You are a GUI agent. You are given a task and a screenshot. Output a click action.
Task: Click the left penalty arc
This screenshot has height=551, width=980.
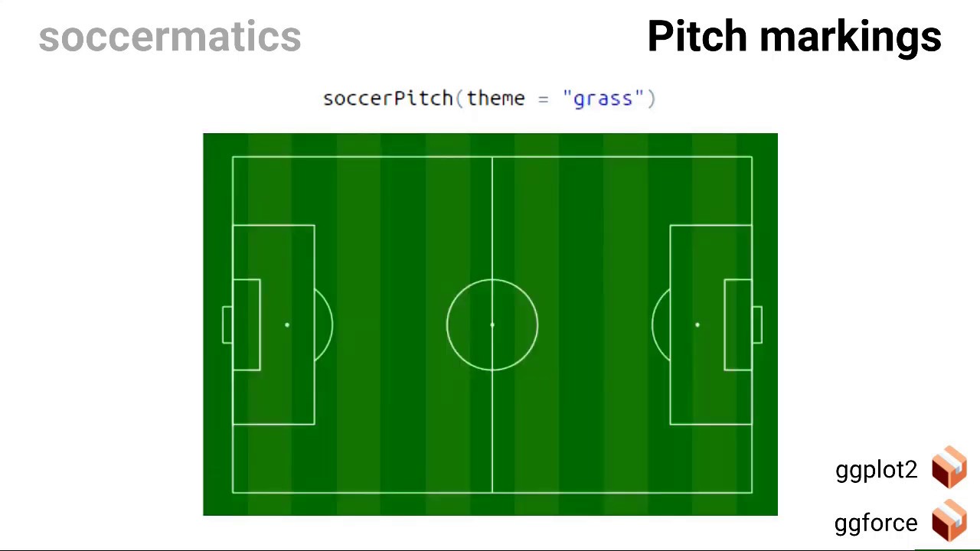coord(332,325)
